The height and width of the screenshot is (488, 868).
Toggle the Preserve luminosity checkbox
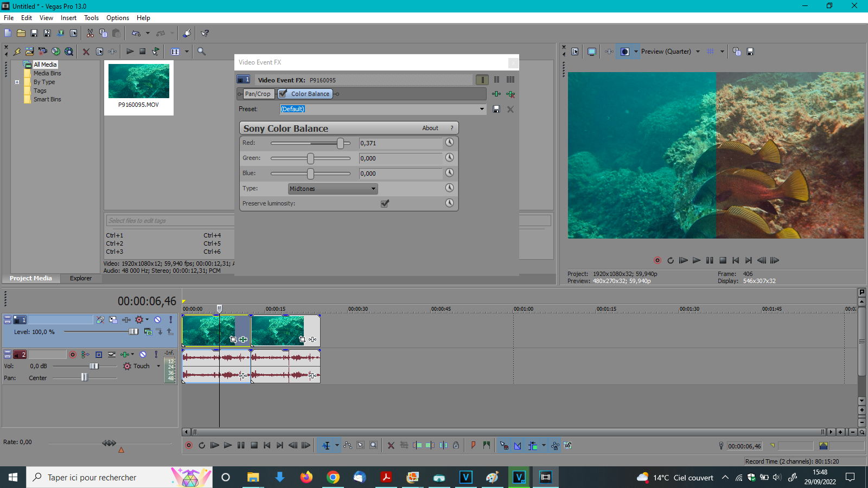pos(385,203)
